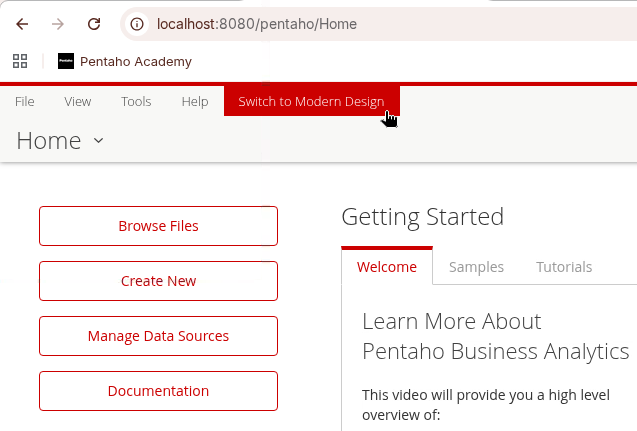Image resolution: width=637 pixels, height=431 pixels.
Task: Reload the current page
Action: tap(94, 23)
